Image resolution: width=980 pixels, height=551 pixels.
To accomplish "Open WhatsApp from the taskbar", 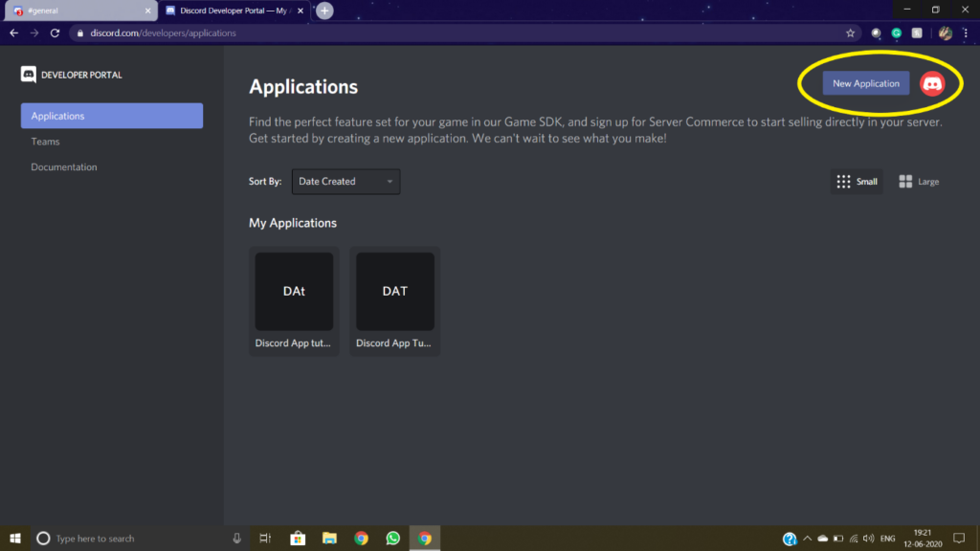I will tap(392, 538).
